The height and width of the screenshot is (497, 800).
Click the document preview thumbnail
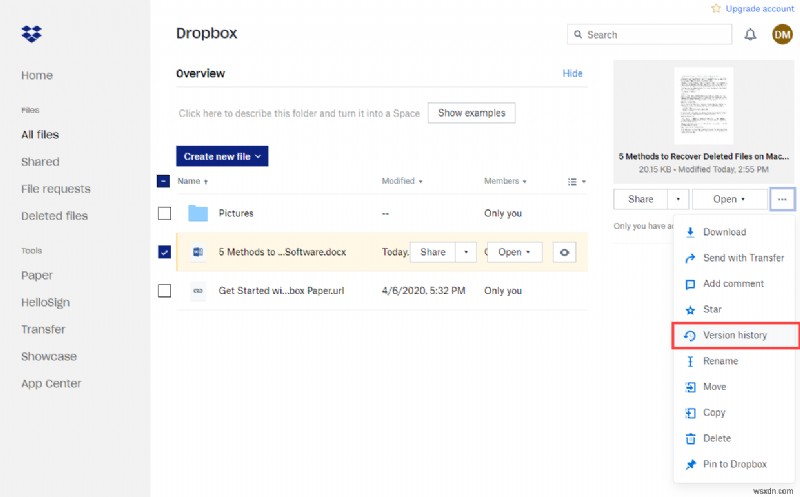(x=703, y=106)
